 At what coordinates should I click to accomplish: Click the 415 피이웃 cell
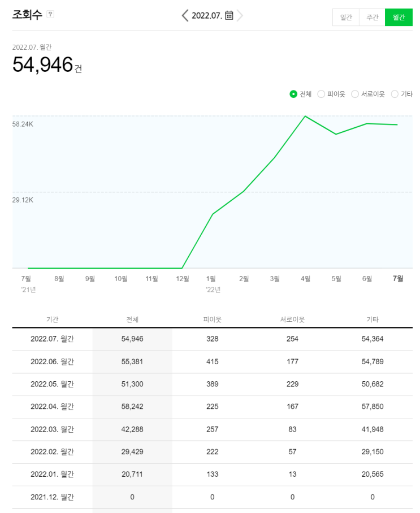pyautogui.click(x=213, y=361)
